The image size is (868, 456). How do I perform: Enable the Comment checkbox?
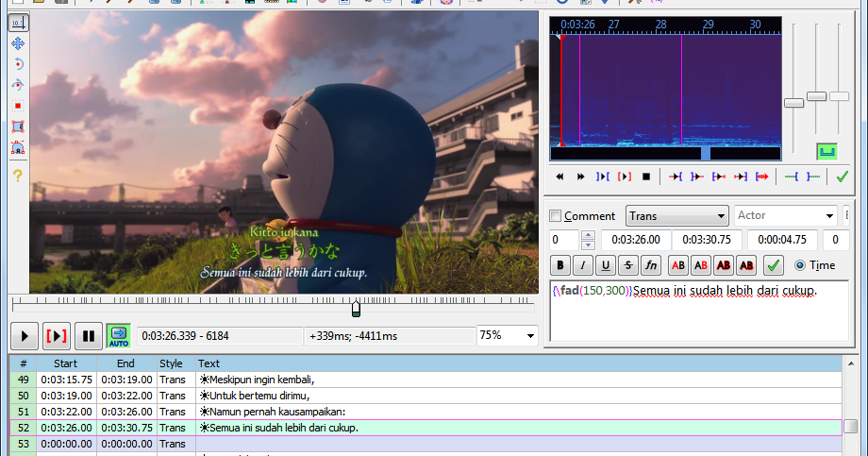[x=555, y=215]
